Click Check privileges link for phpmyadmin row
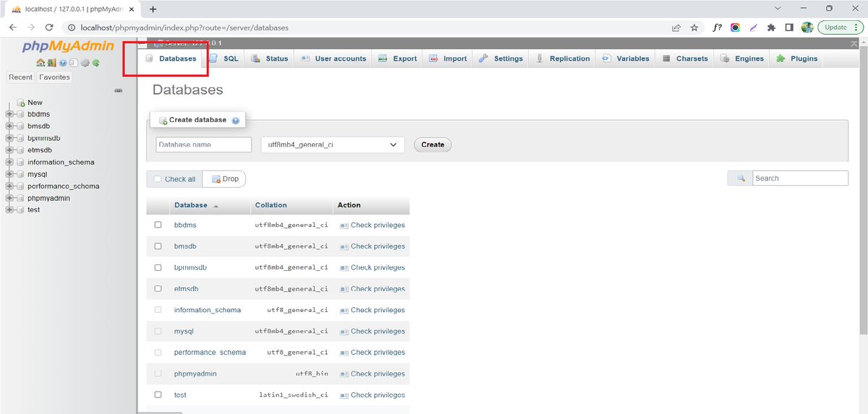This screenshot has width=868, height=414. click(x=378, y=374)
